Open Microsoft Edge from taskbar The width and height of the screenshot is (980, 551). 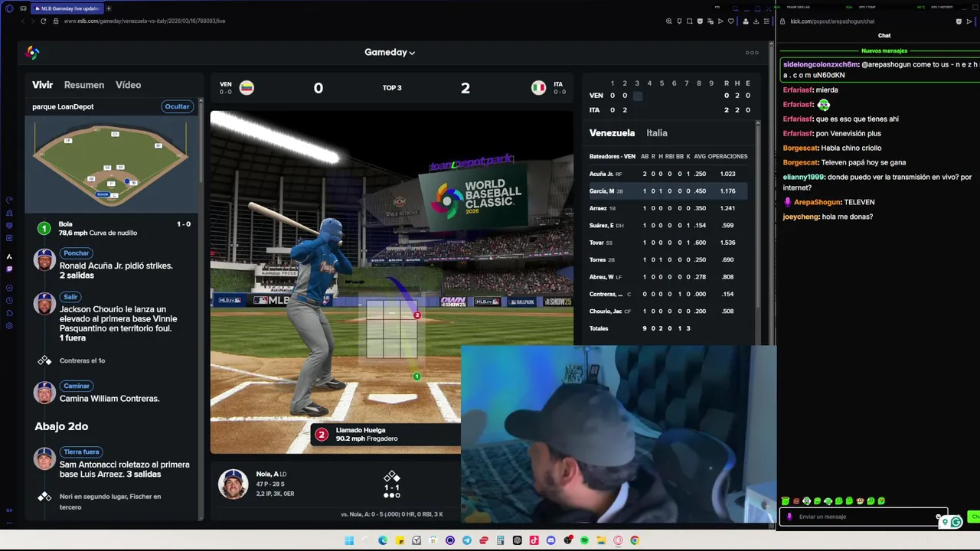pyautogui.click(x=383, y=540)
